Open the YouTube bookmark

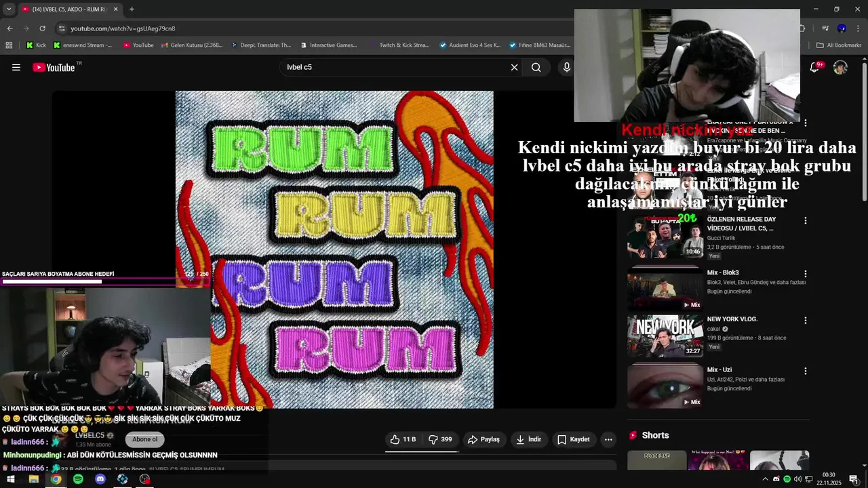coord(138,45)
